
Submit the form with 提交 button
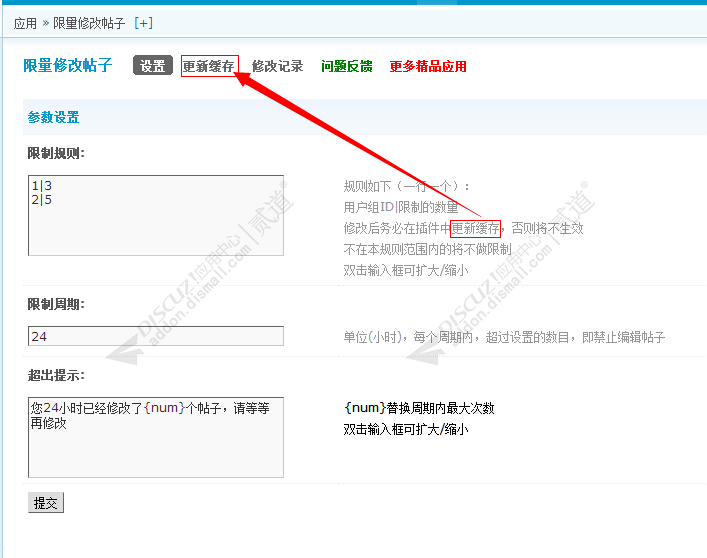pyautogui.click(x=46, y=503)
